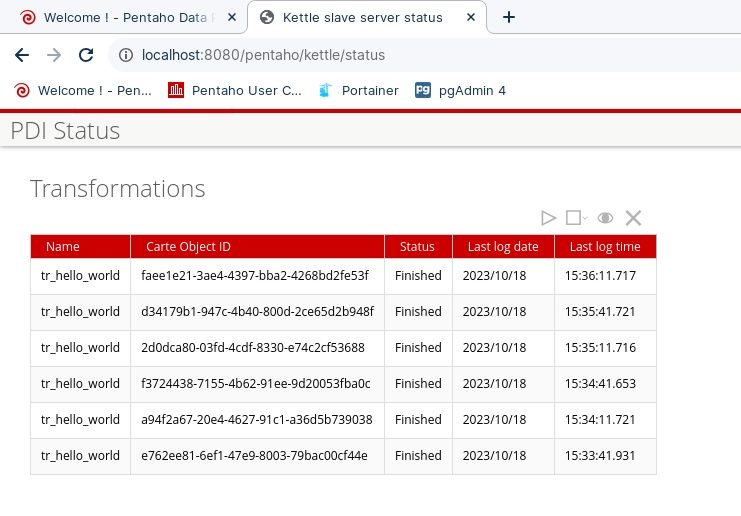This screenshot has width=741, height=516.
Task: Select the row with ID a94f2a67-20e4-4627-91c1-a36d5b739038
Action: coord(343,420)
